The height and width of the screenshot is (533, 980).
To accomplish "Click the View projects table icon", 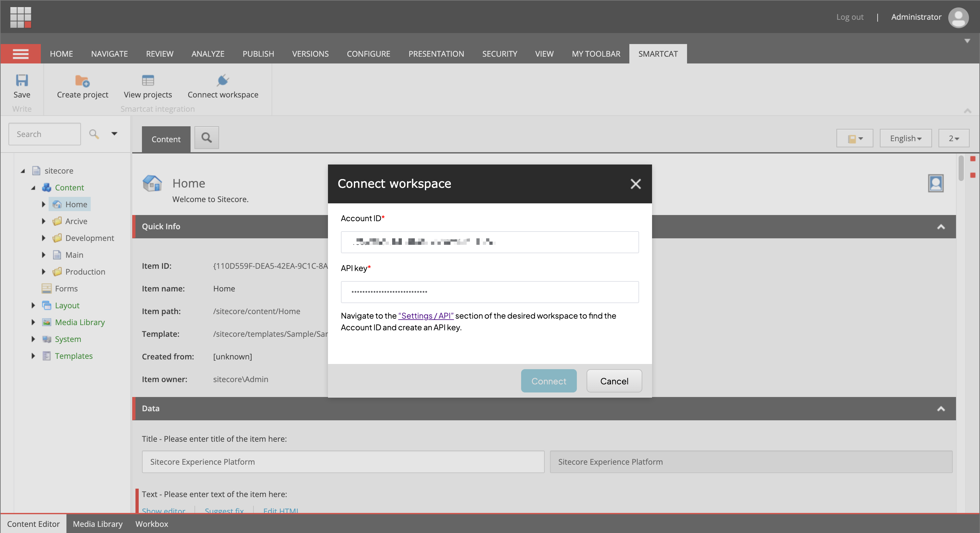I will click(x=147, y=81).
